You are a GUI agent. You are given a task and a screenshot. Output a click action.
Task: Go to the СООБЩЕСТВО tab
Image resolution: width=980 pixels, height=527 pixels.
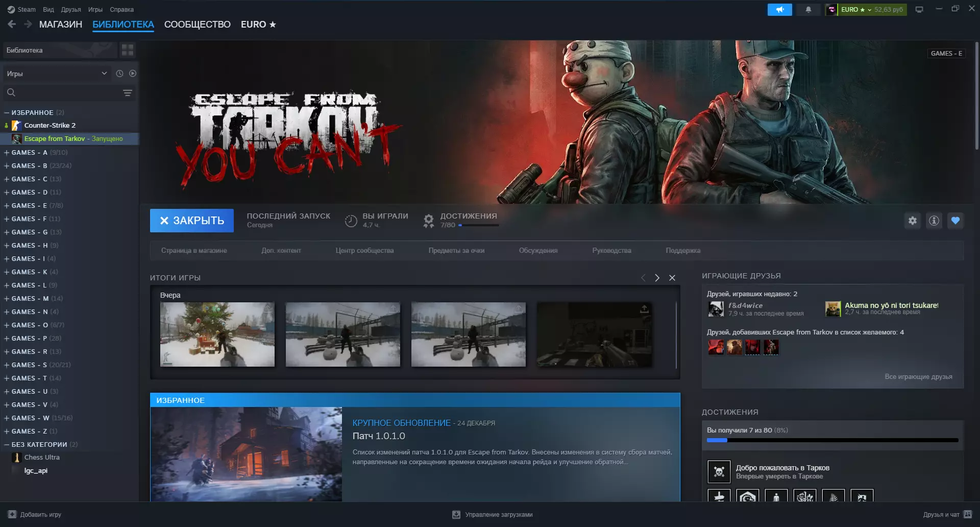click(198, 25)
